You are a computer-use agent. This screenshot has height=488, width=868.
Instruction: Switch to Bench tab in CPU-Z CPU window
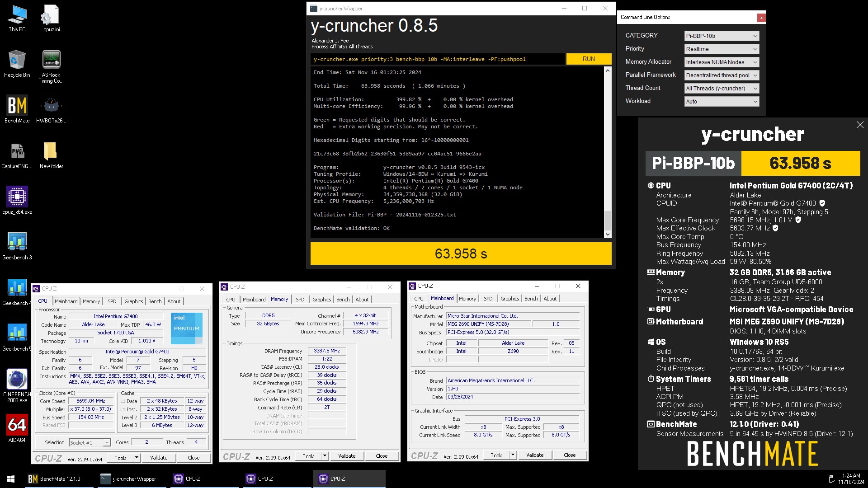point(155,301)
